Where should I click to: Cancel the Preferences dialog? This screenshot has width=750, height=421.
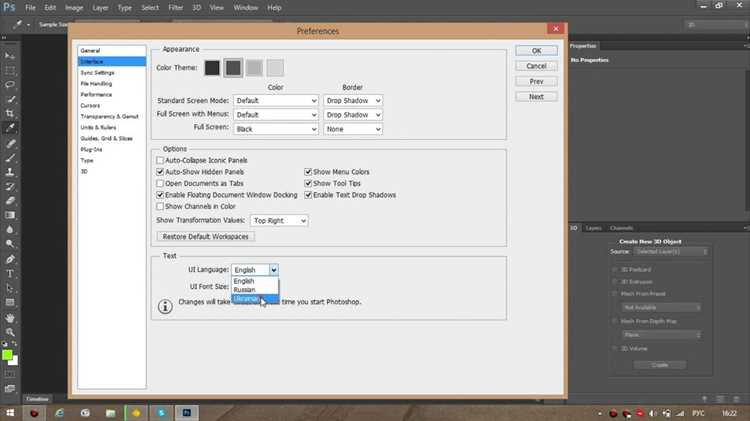(x=536, y=66)
